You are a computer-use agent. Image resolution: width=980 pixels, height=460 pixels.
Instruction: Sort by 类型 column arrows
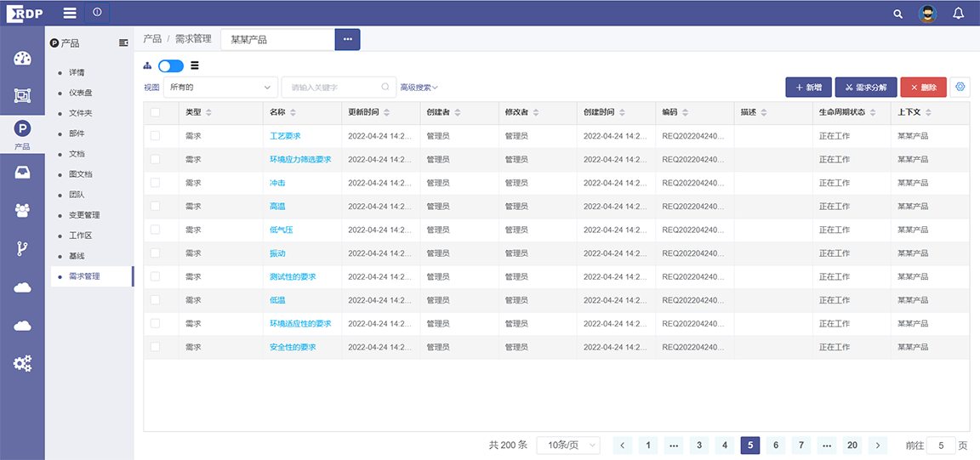(x=208, y=112)
